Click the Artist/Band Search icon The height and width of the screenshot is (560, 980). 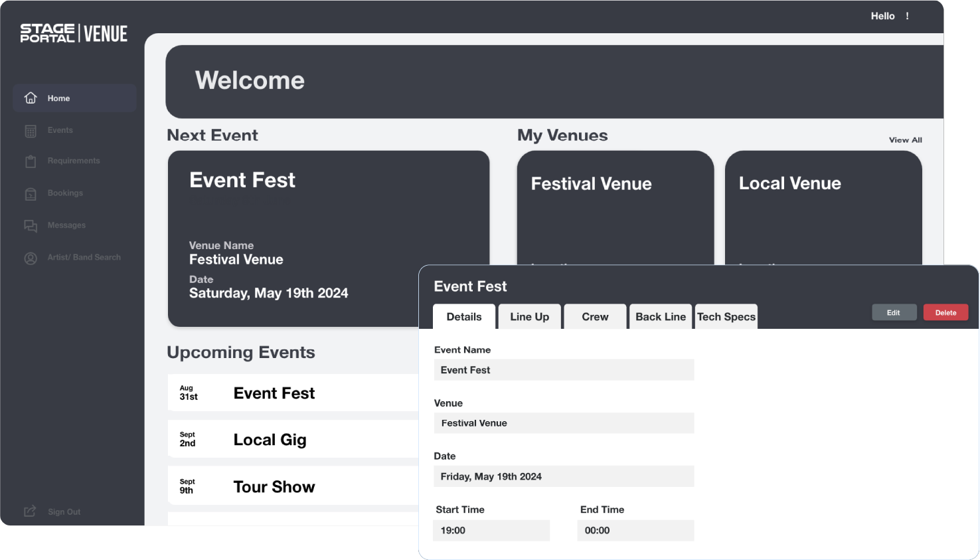31,258
